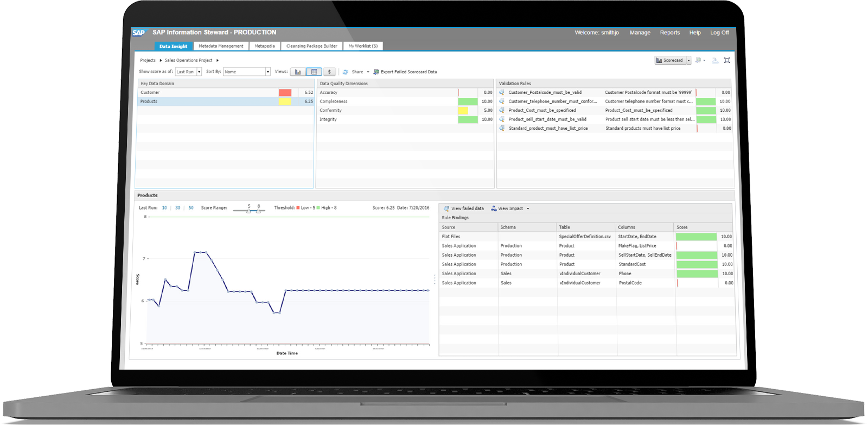This screenshot has height=425, width=868.
Task: Open the Manage menu
Action: (x=640, y=33)
